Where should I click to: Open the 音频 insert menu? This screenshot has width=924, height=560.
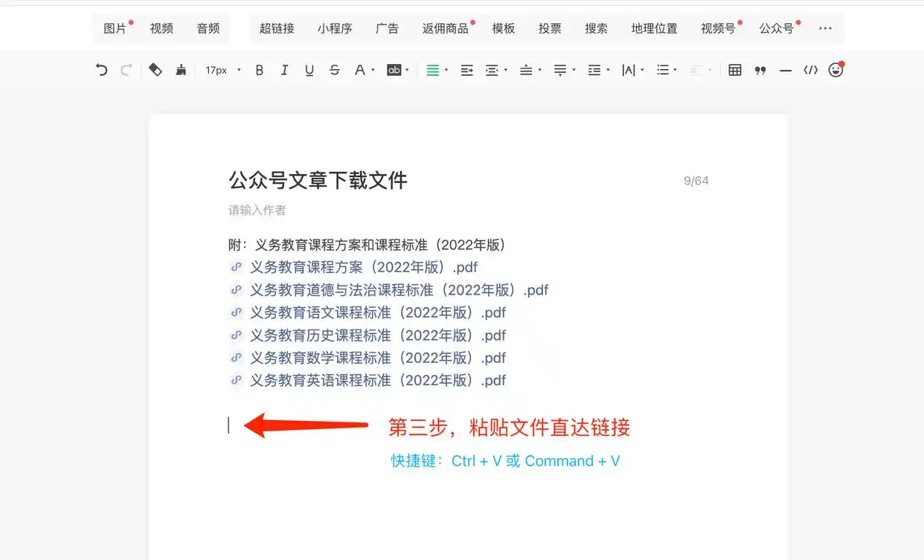[208, 28]
